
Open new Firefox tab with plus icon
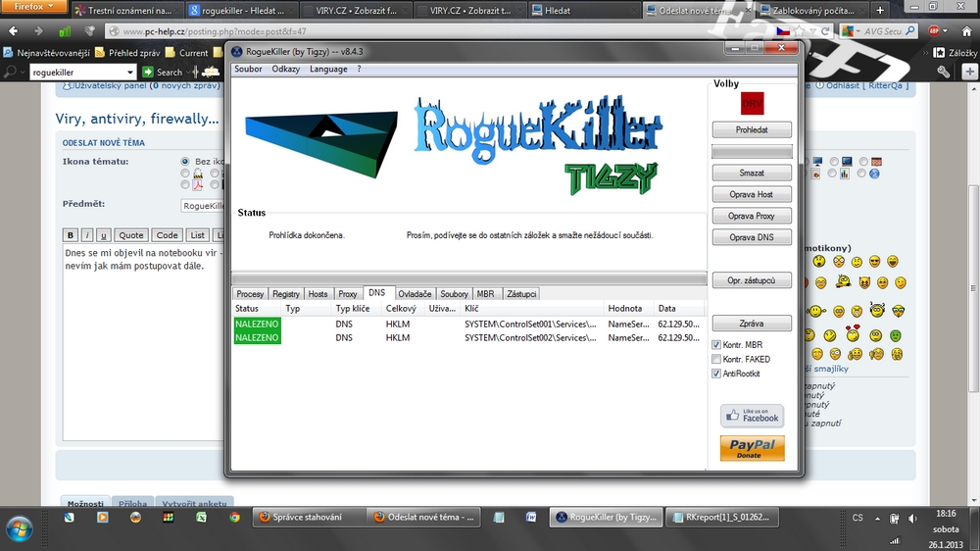(880, 10)
